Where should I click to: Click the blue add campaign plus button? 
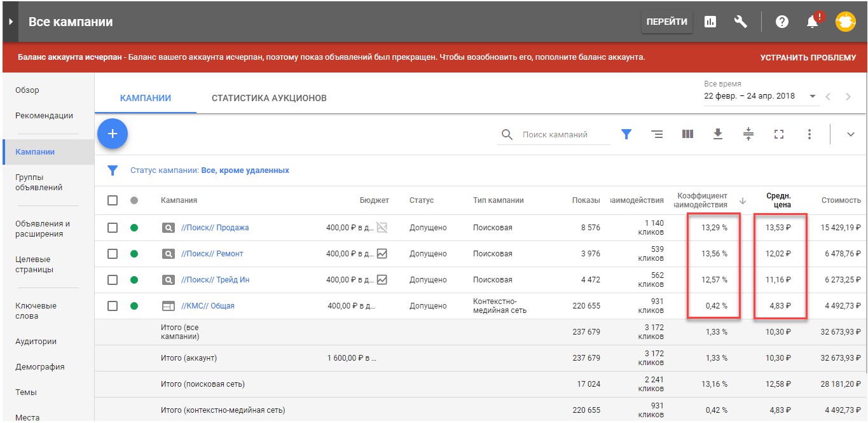point(113,134)
